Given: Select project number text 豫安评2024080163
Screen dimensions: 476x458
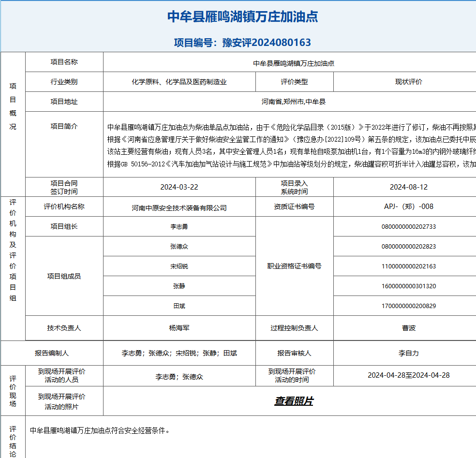Looking at the screenshot, I should pyautogui.click(x=267, y=43).
